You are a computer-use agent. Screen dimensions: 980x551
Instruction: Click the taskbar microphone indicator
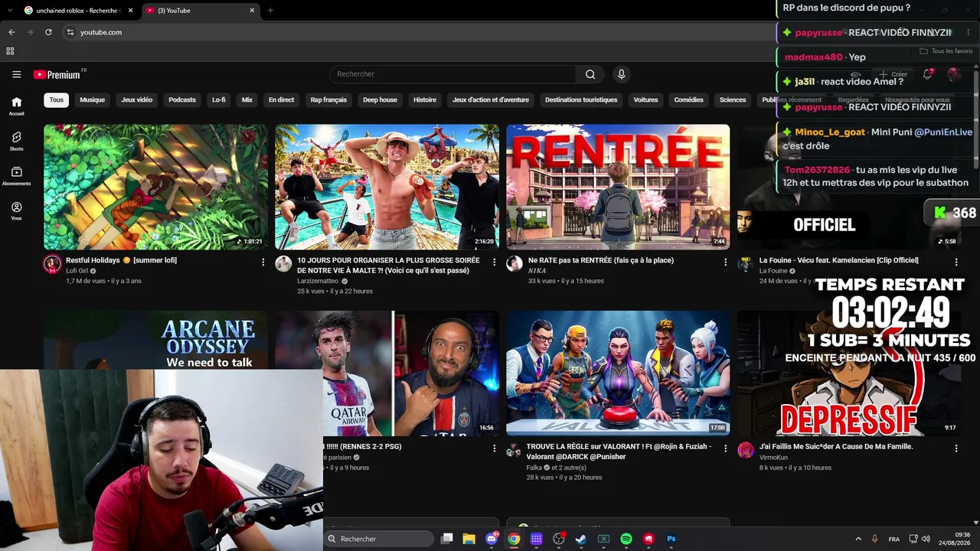874,539
